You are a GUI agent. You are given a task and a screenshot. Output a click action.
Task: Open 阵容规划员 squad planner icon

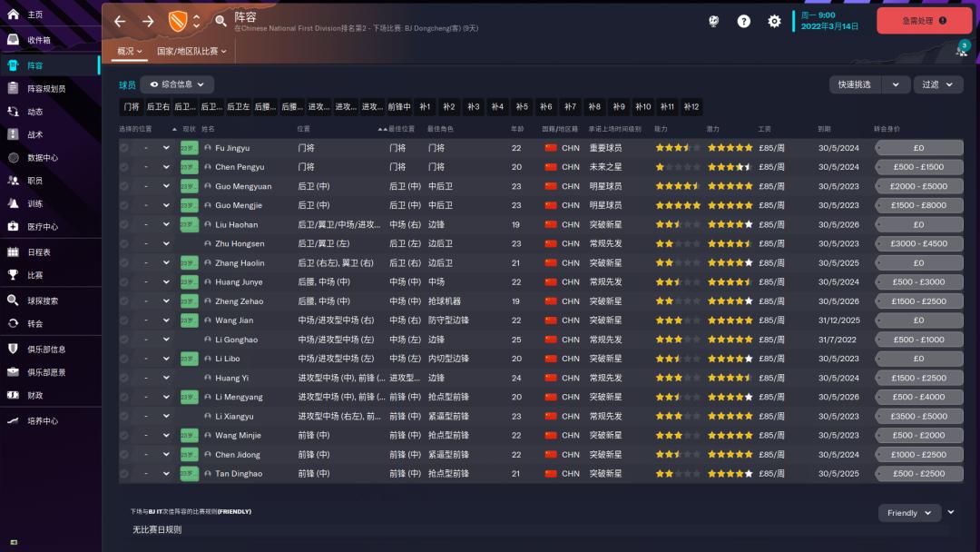[13, 88]
